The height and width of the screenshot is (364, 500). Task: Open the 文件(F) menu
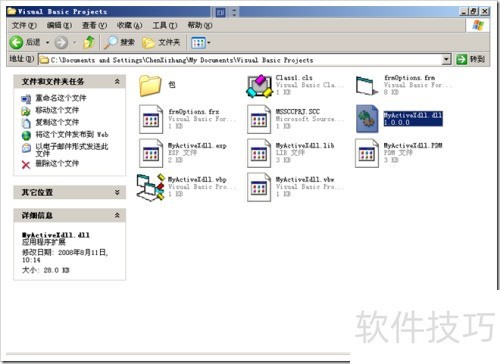[24, 25]
